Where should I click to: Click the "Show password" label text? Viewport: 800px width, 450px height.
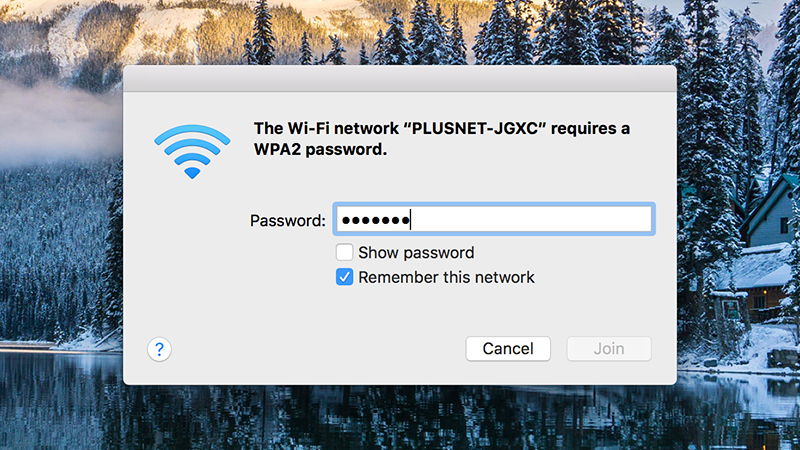coord(416,253)
